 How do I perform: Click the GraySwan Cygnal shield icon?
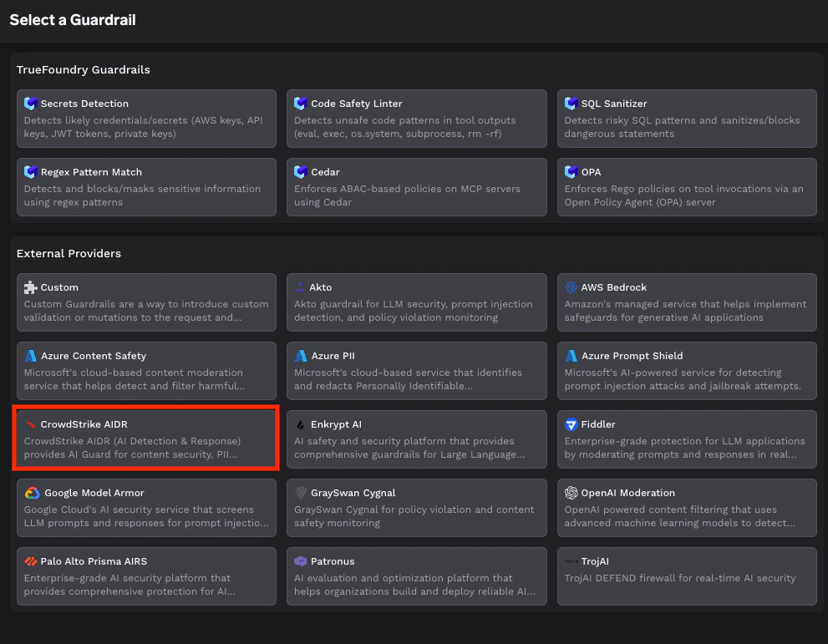301,493
